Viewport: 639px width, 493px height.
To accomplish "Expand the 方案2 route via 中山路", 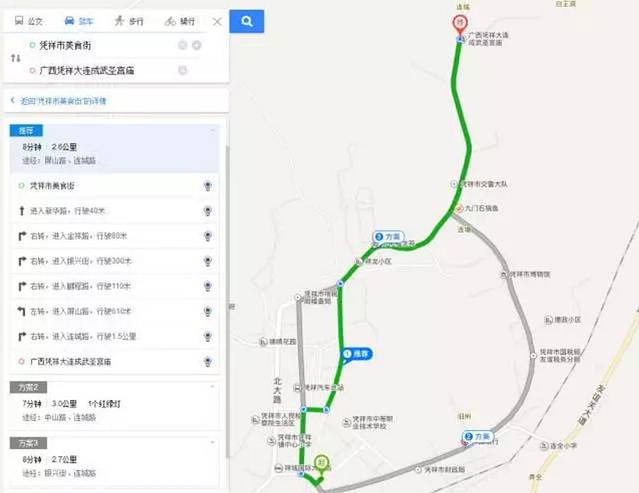I will (115, 405).
